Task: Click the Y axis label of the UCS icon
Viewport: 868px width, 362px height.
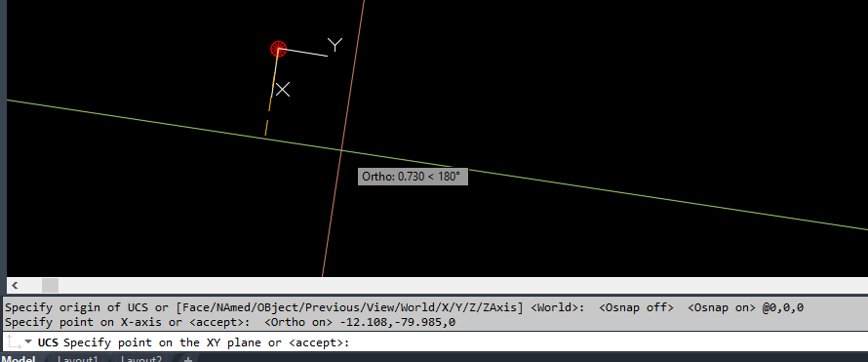Action: (335, 45)
